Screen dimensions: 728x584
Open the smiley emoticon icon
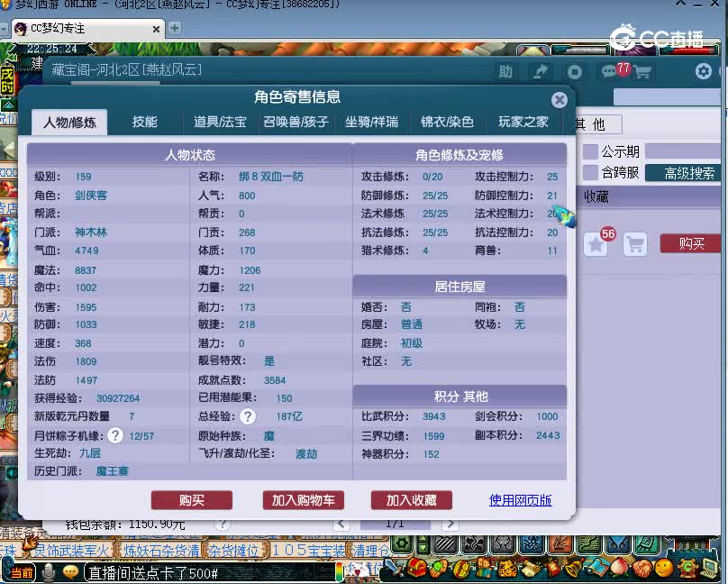(664, 568)
